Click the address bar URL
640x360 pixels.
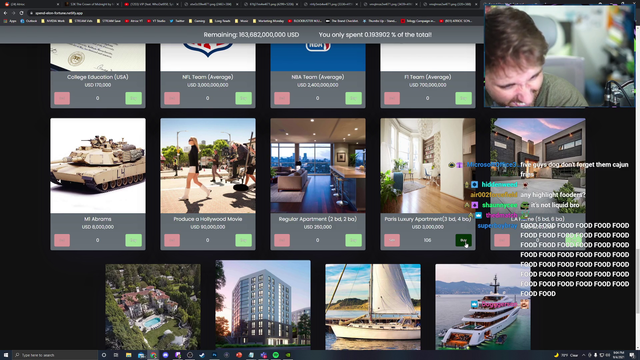[x=59, y=13]
